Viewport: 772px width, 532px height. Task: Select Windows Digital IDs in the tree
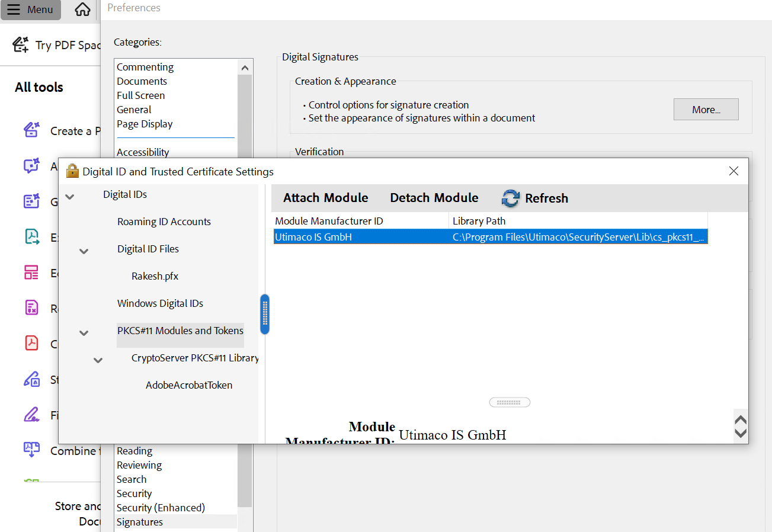160,303
